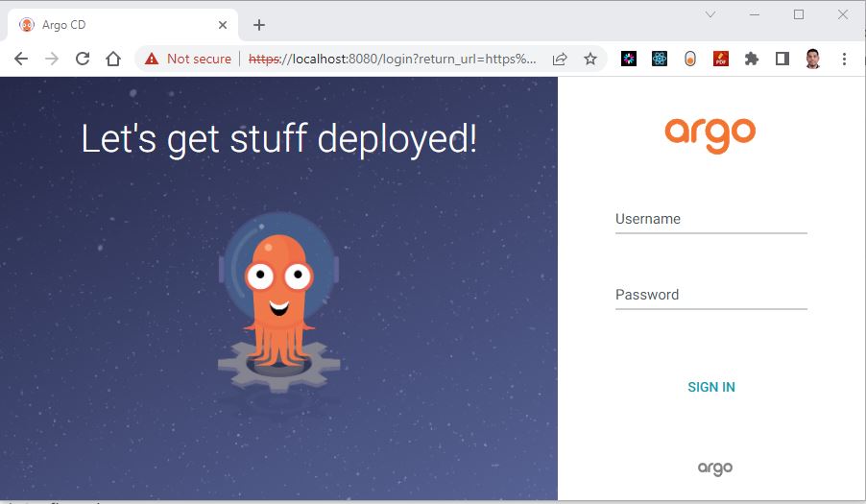866x504 pixels.
Task: Focus the Password input field
Action: pyautogui.click(x=711, y=296)
